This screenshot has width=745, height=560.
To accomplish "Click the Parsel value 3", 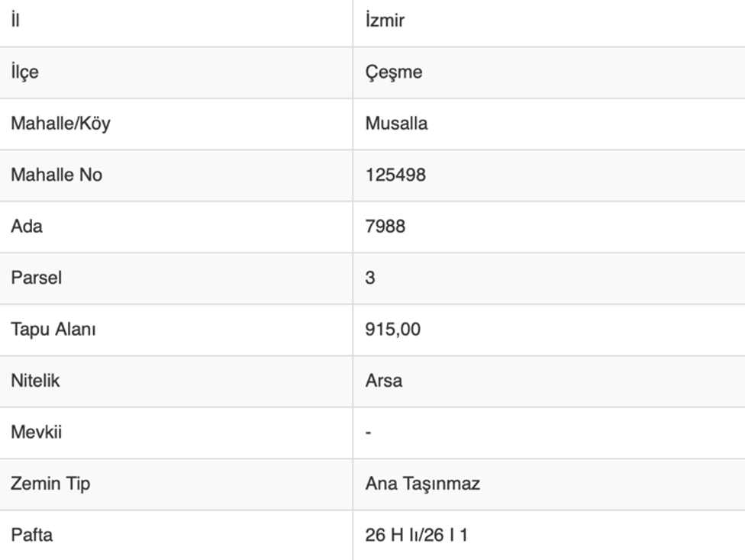I will (370, 278).
